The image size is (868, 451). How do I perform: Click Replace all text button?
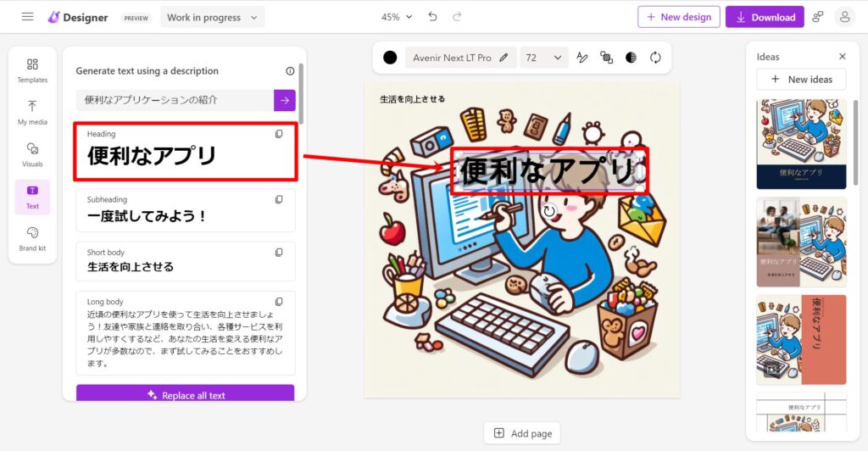pyautogui.click(x=186, y=393)
